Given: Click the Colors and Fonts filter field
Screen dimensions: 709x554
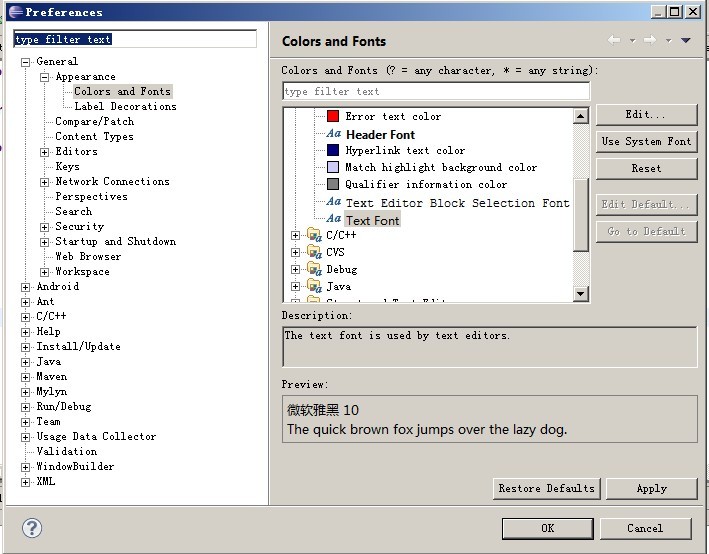Looking at the screenshot, I should pyautogui.click(x=436, y=91).
